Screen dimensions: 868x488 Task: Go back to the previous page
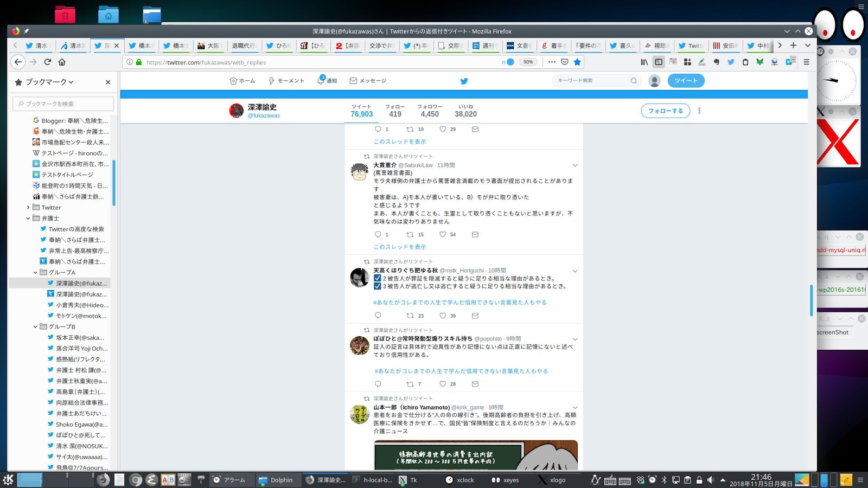tap(18, 62)
